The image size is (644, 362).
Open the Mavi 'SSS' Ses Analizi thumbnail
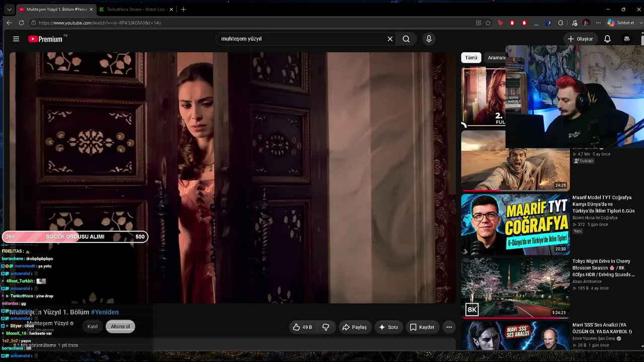click(x=515, y=336)
